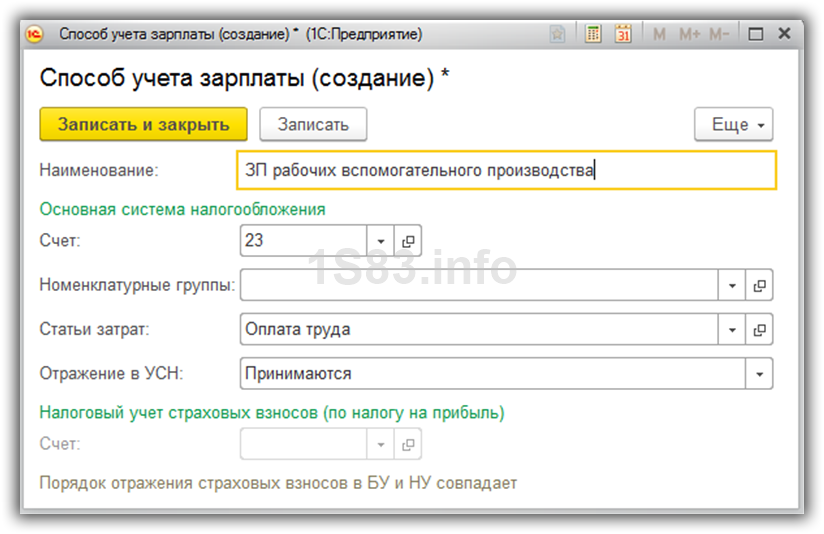
Task: Click the Номенклатурные группы input field
Action: 478,286
